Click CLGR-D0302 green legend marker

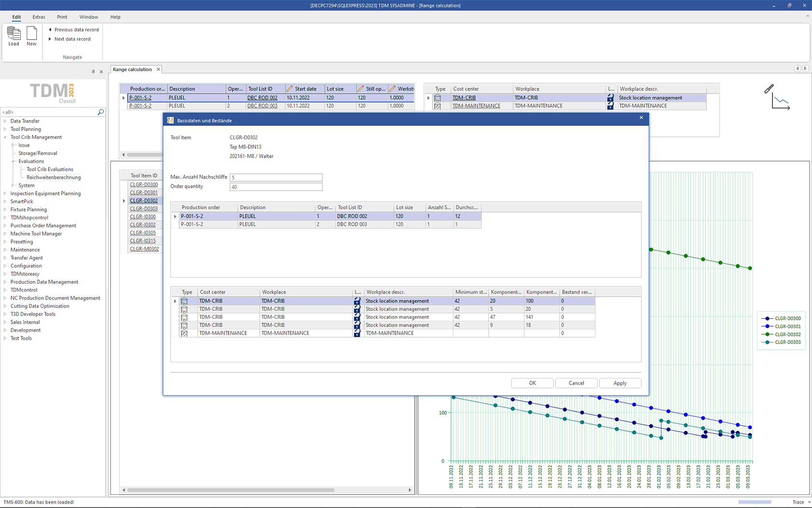[x=767, y=334]
